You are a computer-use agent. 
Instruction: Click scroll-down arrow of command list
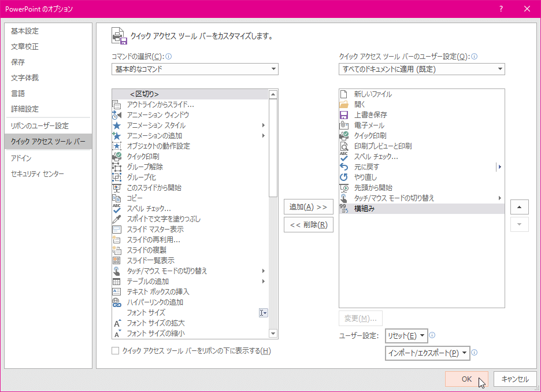(x=273, y=334)
